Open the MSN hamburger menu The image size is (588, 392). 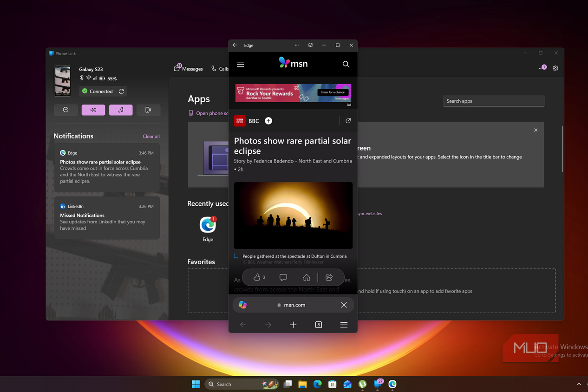[x=241, y=65]
